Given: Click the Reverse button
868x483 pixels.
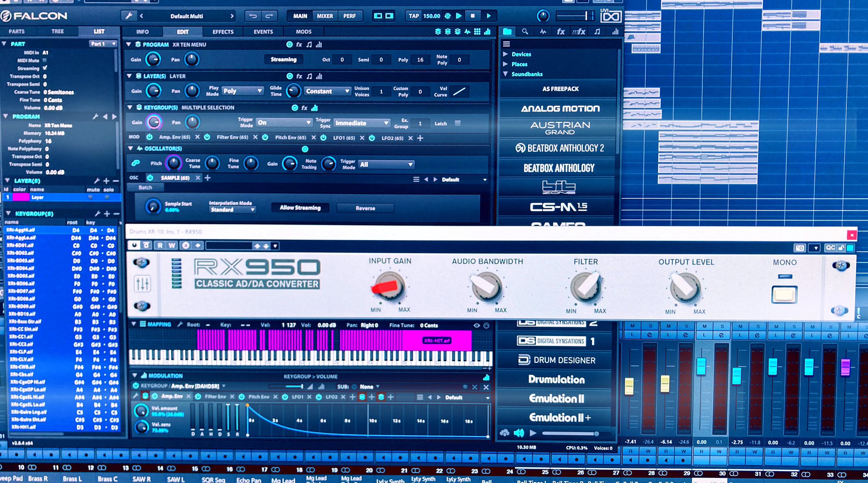Looking at the screenshot, I should 365,208.
